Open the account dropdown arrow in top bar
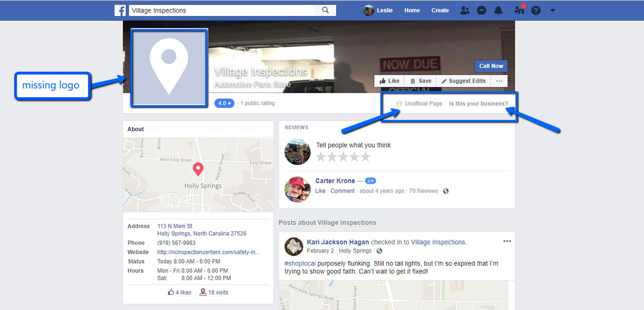 click(552, 10)
